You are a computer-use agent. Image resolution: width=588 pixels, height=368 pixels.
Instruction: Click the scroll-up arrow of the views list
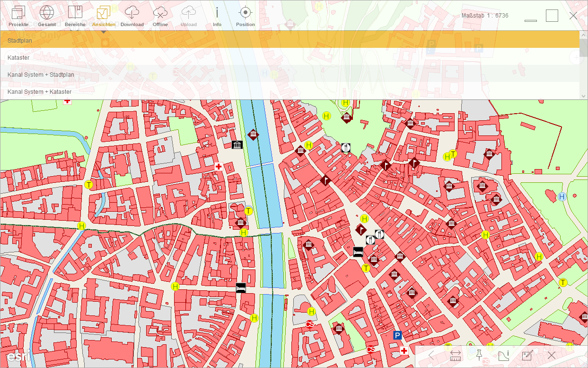pyautogui.click(x=583, y=34)
